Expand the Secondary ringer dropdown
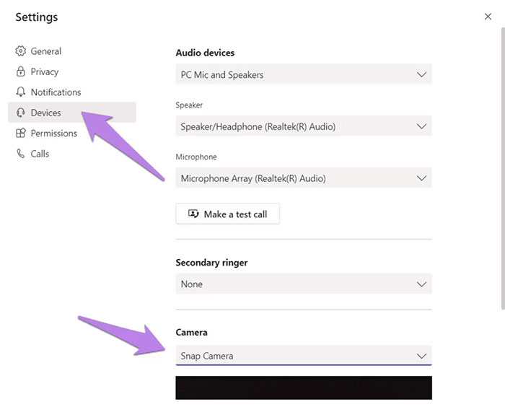505x420 pixels. coord(304,284)
